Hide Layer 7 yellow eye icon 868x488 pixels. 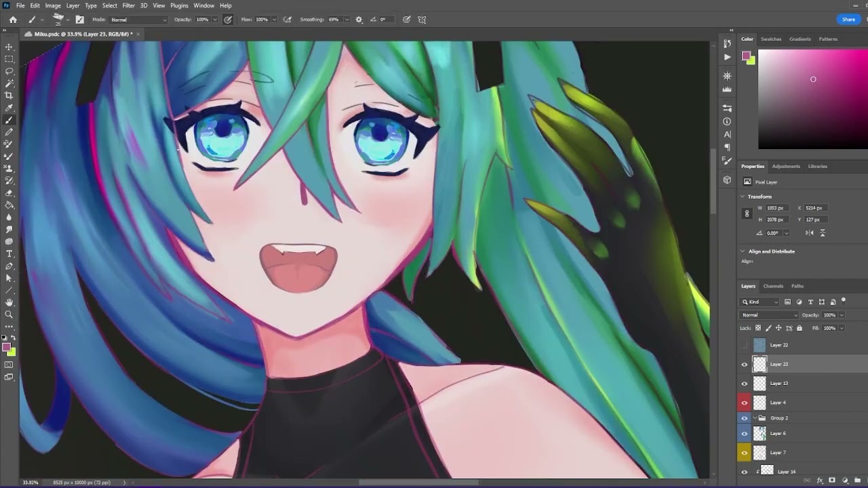(745, 453)
